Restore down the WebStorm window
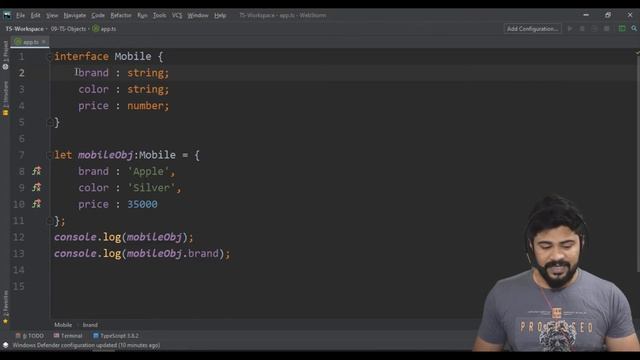Image resolution: width=640 pixels, height=360 pixels. click(x=608, y=15)
